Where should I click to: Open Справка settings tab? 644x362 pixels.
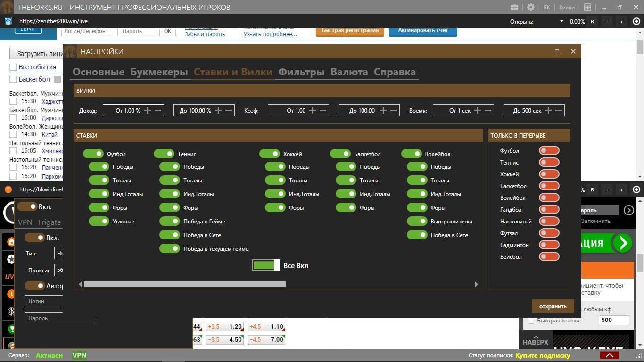click(x=395, y=72)
